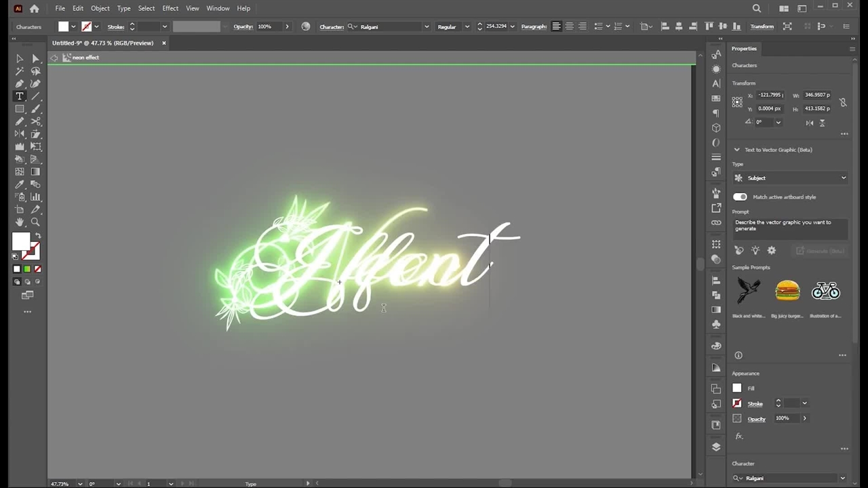This screenshot has height=488, width=868.
Task: Select the Hand tool
Action: tap(20, 222)
